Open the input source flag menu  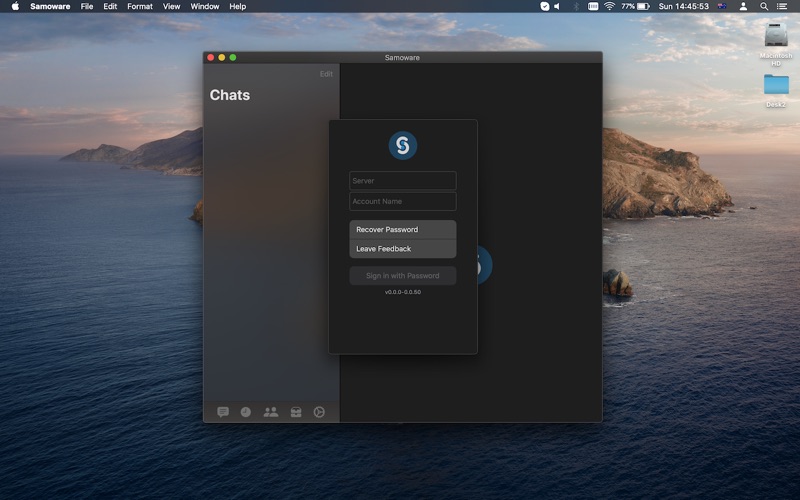click(722, 6)
